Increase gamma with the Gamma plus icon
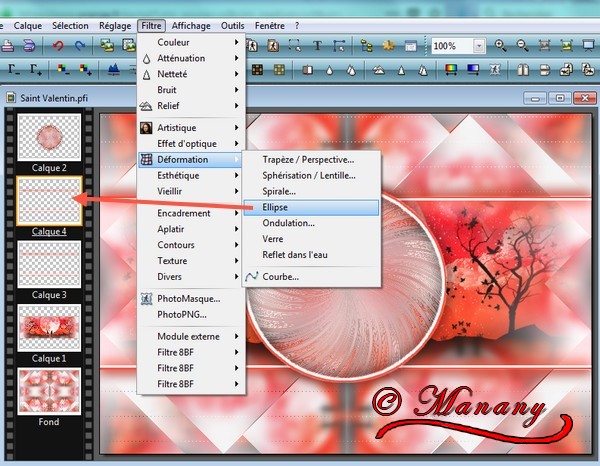 [36, 70]
